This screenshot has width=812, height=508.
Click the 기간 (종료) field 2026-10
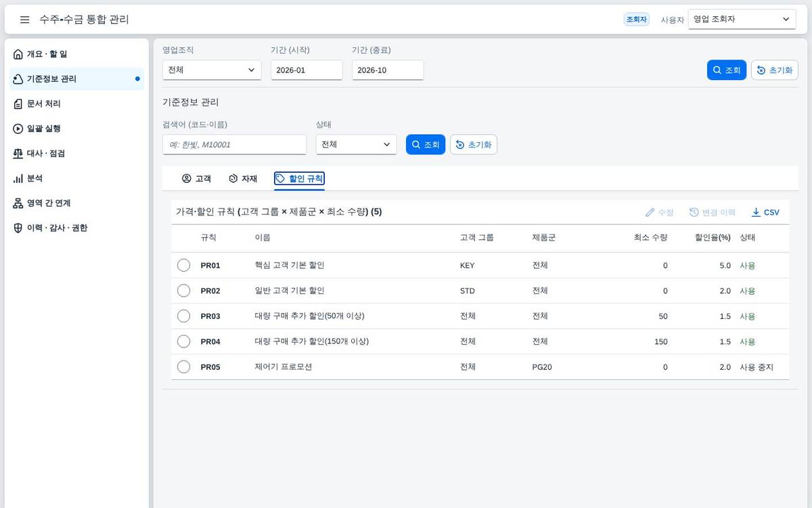click(x=388, y=70)
